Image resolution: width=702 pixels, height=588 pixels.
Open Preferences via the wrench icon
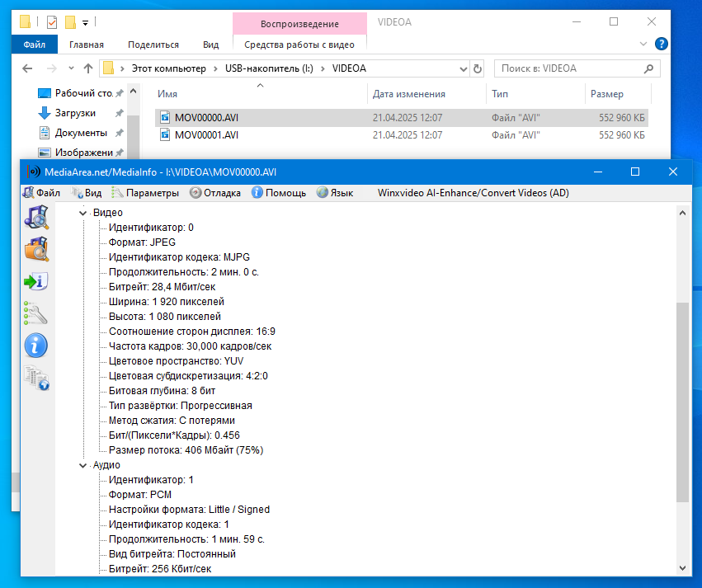click(36, 313)
